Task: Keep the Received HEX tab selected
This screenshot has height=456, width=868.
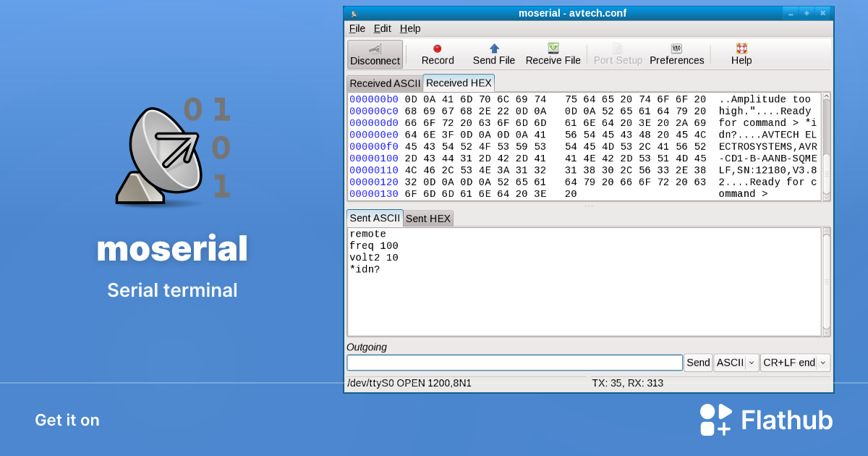Action: pyautogui.click(x=458, y=83)
